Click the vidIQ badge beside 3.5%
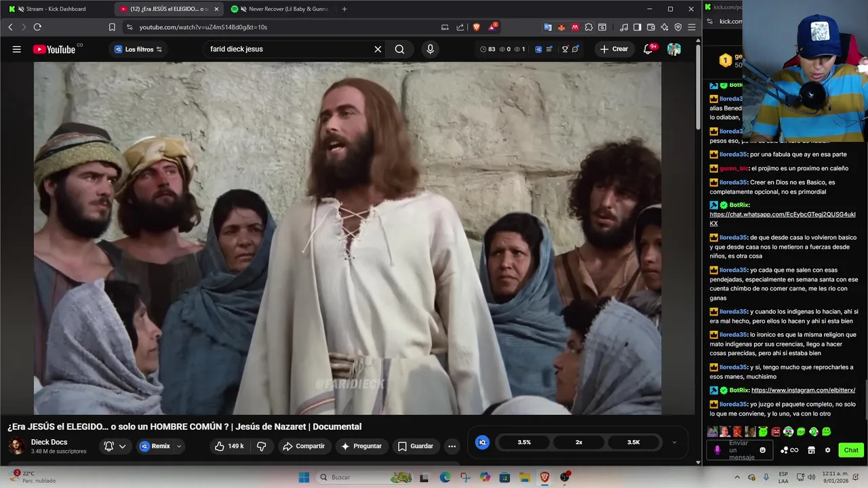The height and width of the screenshot is (488, 868). 482,442
